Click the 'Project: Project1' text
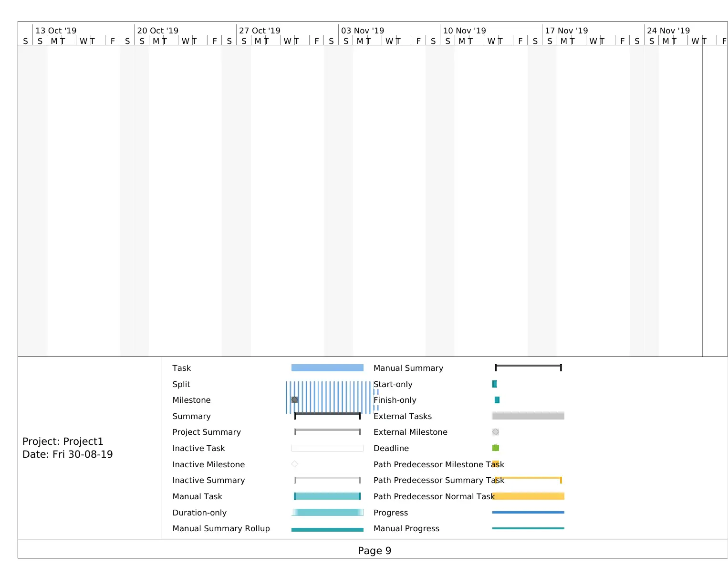The image size is (728, 567). click(63, 441)
